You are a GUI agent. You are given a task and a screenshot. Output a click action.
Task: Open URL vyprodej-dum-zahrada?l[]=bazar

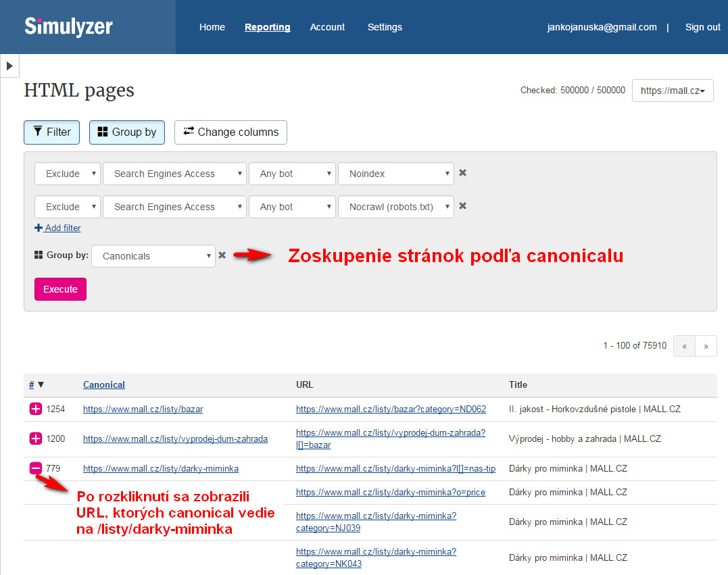(x=391, y=439)
